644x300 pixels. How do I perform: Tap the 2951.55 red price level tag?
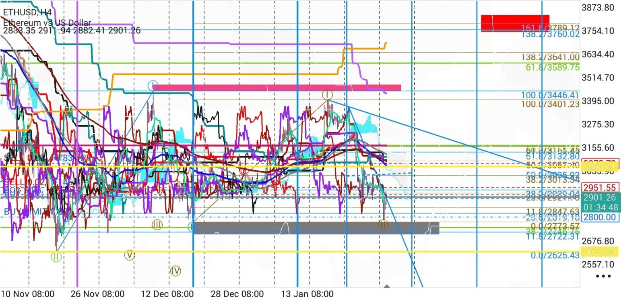[x=599, y=188]
